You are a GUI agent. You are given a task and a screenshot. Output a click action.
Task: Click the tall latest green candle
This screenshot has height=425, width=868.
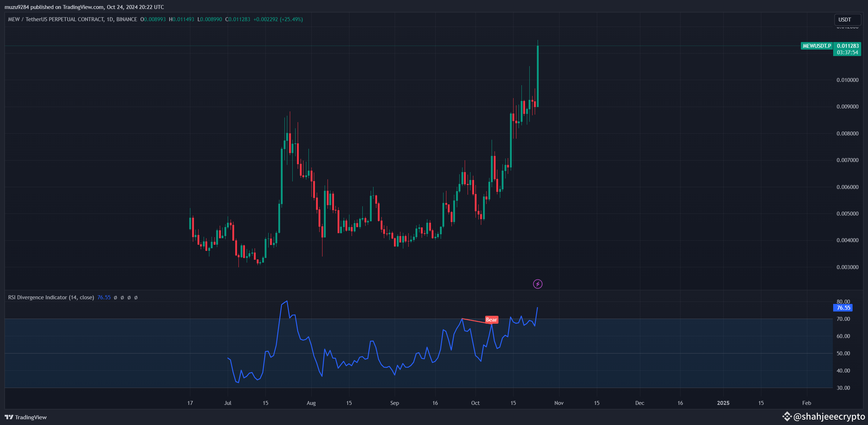[538, 75]
